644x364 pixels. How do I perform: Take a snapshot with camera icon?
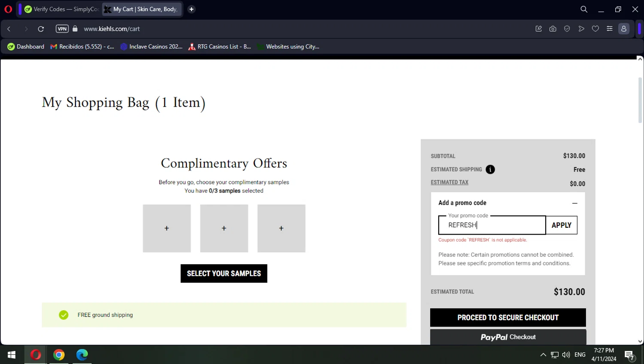tap(553, 29)
